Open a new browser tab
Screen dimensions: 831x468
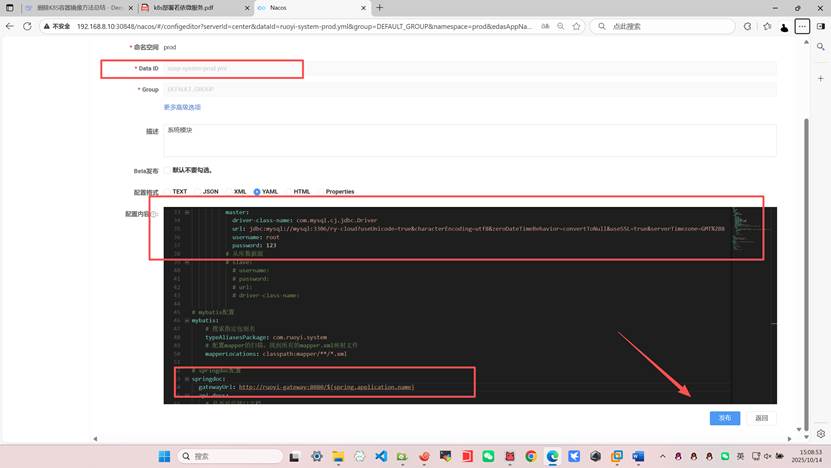(379, 8)
